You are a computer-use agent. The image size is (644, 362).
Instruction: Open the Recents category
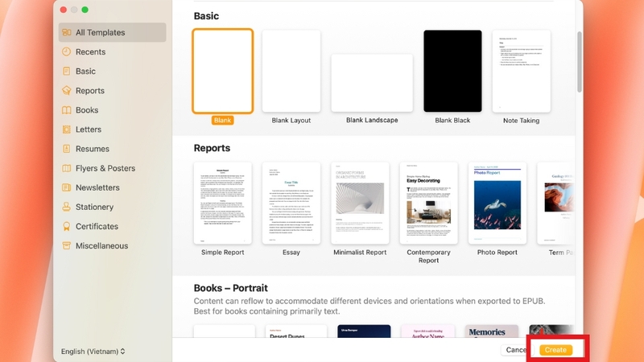pyautogui.click(x=112, y=51)
